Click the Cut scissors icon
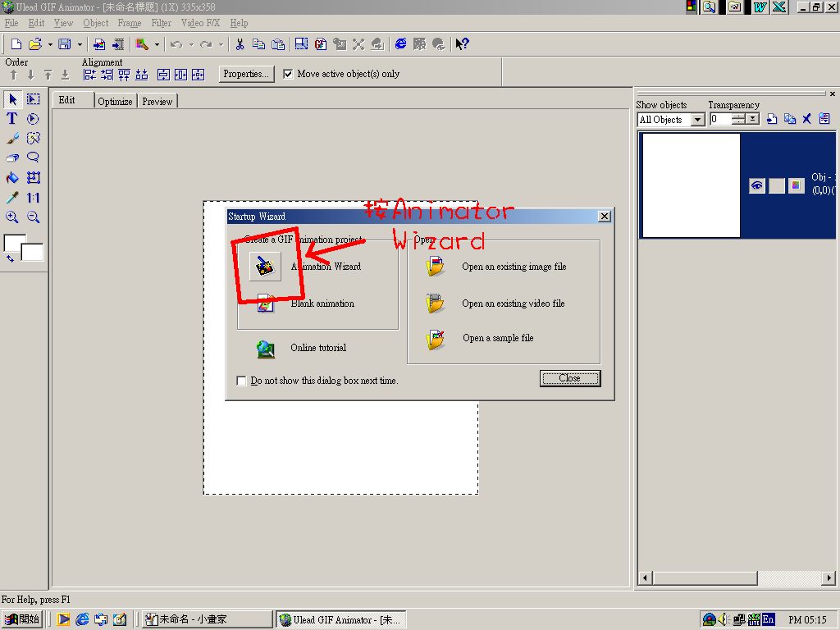 240,44
